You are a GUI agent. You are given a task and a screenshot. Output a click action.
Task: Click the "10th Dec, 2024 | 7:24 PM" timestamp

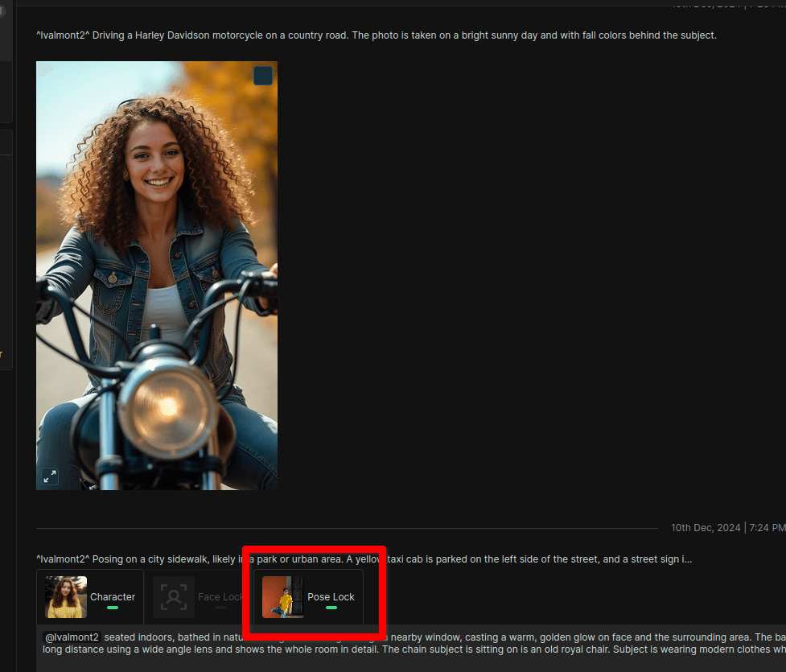coord(728,528)
